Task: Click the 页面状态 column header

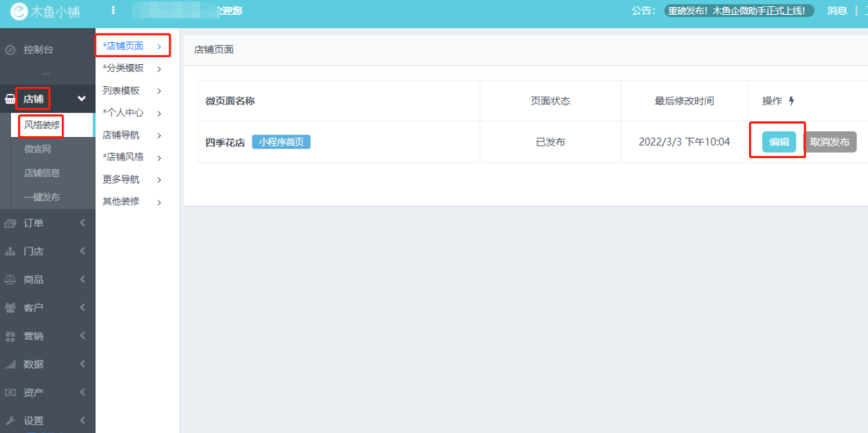Action: [x=550, y=101]
